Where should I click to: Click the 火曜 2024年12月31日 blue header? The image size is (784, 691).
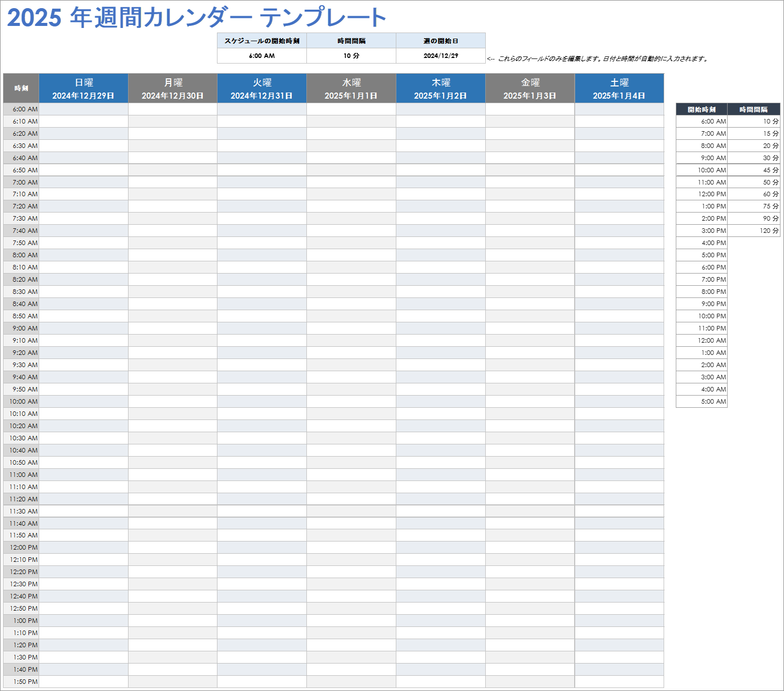pyautogui.click(x=262, y=88)
